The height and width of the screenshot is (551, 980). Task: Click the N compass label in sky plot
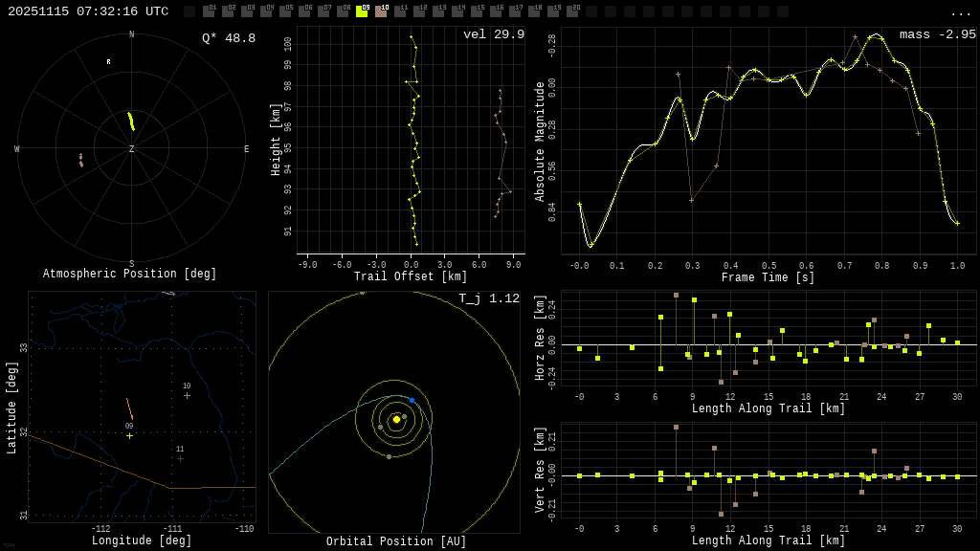tap(131, 34)
